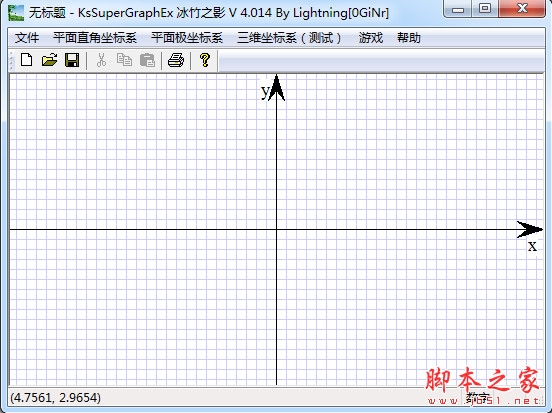Open the 三维坐标系（测试） menu
The image size is (552, 413).
click(x=289, y=38)
